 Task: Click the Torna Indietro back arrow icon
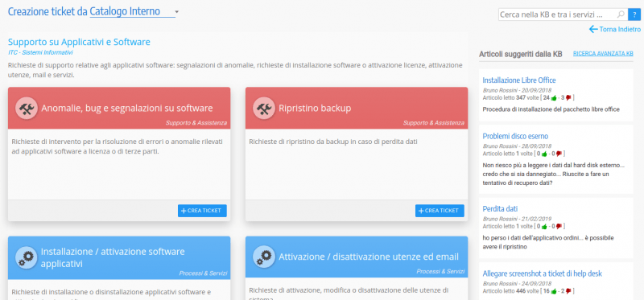pos(593,29)
